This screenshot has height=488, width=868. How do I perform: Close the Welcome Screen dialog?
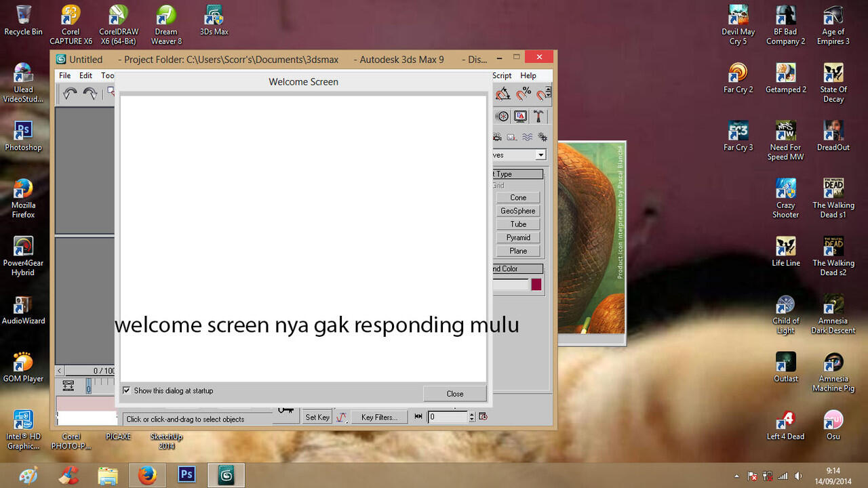tap(454, 394)
